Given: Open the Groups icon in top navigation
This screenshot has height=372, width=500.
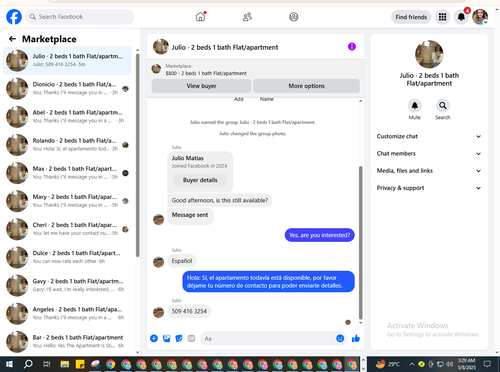Looking at the screenshot, I should tap(294, 17).
